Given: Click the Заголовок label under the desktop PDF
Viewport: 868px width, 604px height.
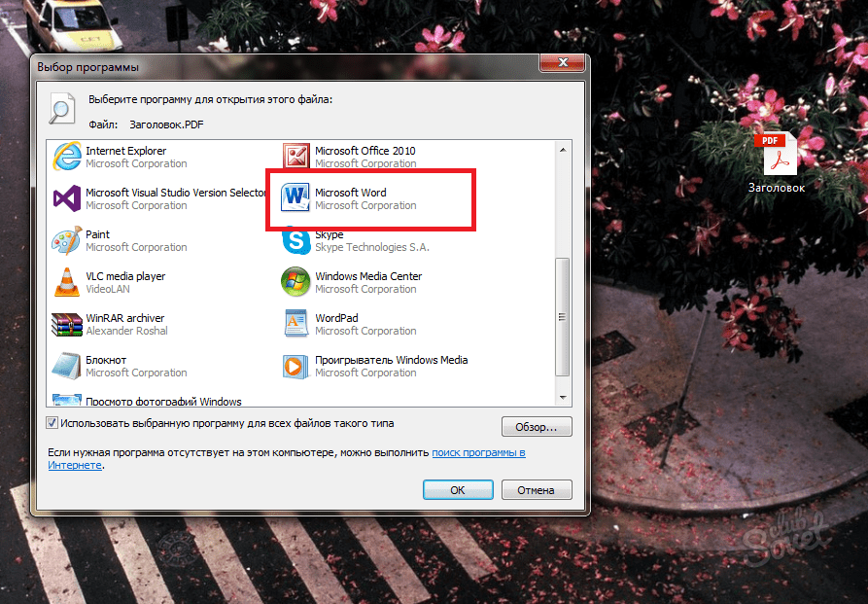Looking at the screenshot, I should click(777, 188).
